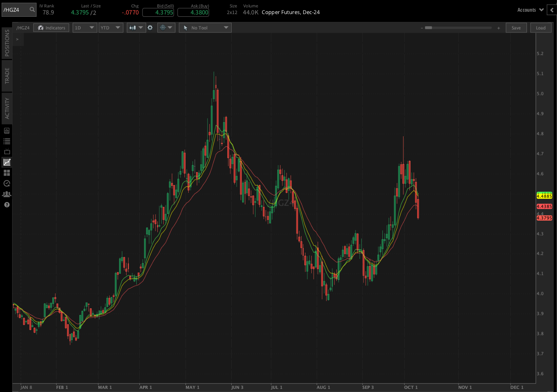Open the watchlist icon in sidebar
557x392 pixels.
[x=7, y=141]
